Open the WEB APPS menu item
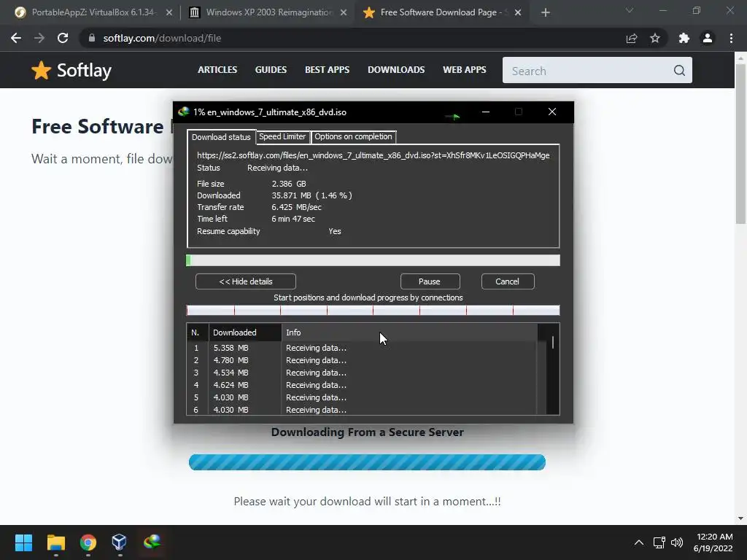This screenshot has width=747, height=560. [x=465, y=69]
